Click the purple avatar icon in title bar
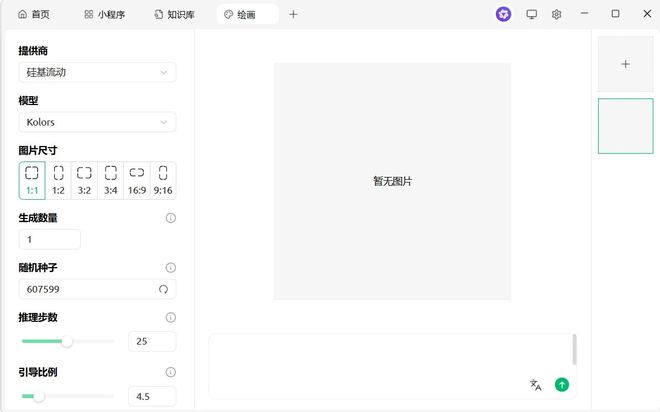The image size is (660, 412). pyautogui.click(x=503, y=14)
